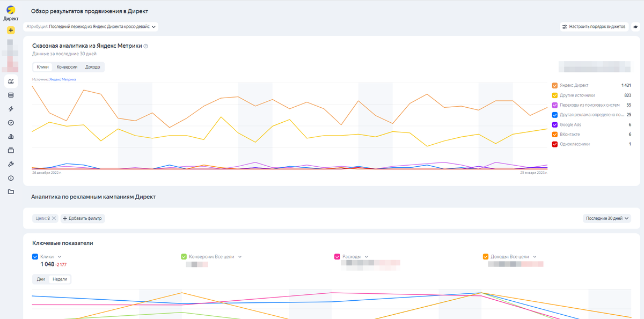Expand the Доходы: Все цели chevron

(535, 257)
